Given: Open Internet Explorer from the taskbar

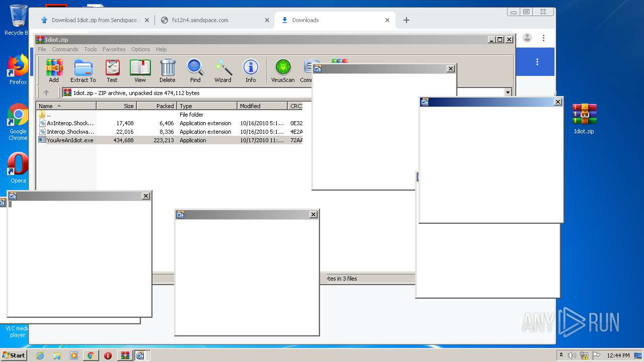Looking at the screenshot, I should coord(40,355).
